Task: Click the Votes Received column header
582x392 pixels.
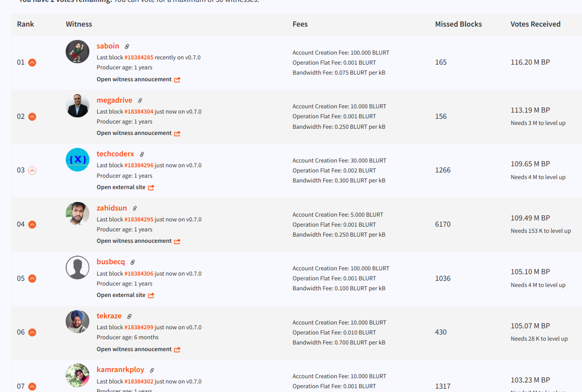Action: click(x=535, y=24)
